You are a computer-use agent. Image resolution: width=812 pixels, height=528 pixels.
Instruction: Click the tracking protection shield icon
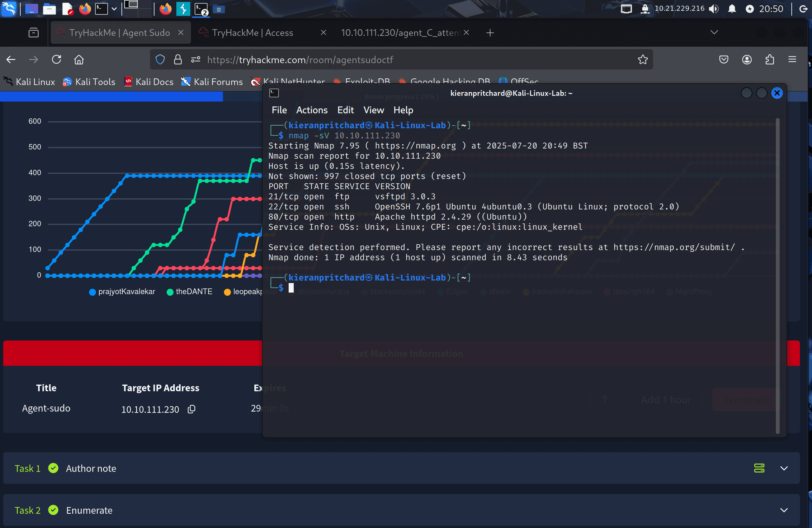coord(160,60)
